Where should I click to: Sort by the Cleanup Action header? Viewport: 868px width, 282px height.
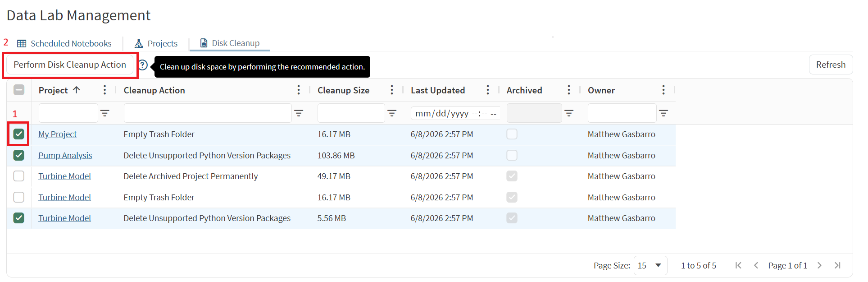[155, 90]
